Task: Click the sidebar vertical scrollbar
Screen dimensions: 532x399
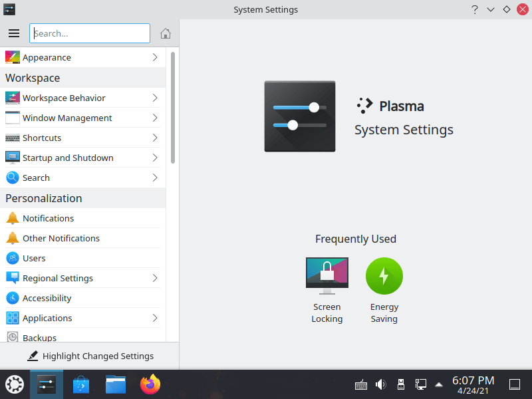Action: pyautogui.click(x=173, y=108)
